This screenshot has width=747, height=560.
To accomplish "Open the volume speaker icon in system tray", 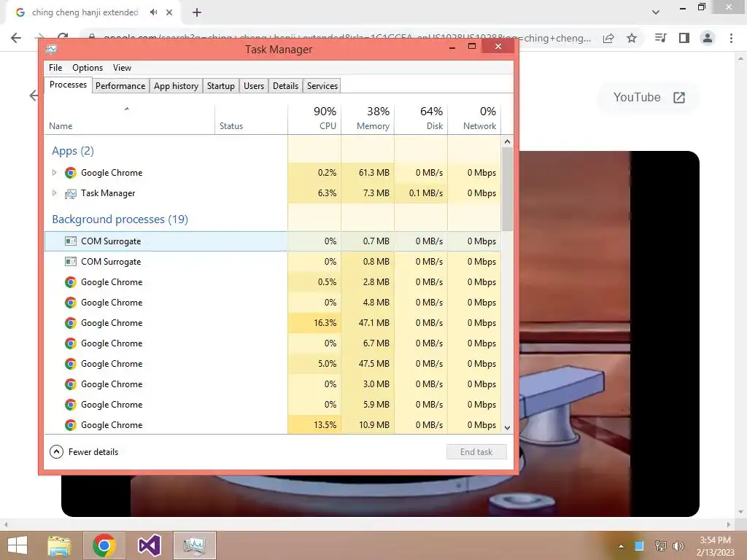I will pos(678,545).
